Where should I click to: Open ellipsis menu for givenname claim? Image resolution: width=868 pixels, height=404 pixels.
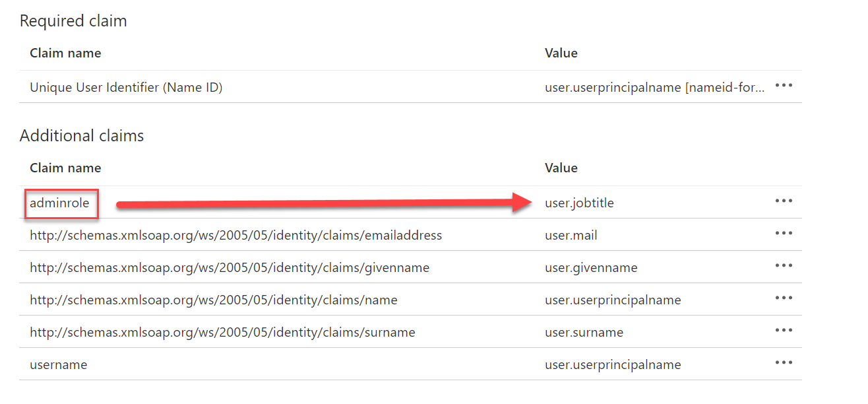(x=784, y=265)
